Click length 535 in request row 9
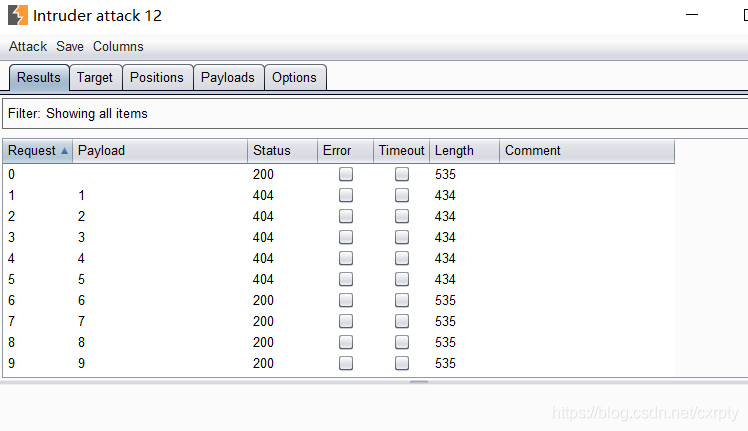 [x=445, y=363]
